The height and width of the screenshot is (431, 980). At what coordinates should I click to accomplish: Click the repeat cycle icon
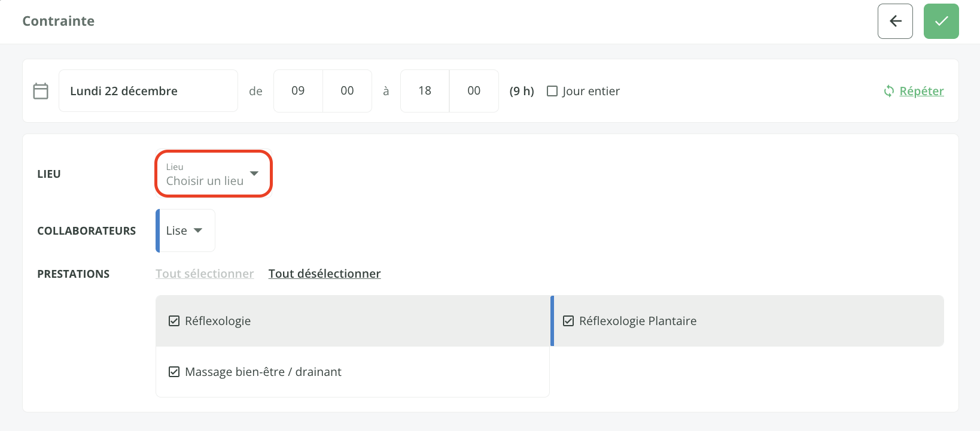[889, 91]
